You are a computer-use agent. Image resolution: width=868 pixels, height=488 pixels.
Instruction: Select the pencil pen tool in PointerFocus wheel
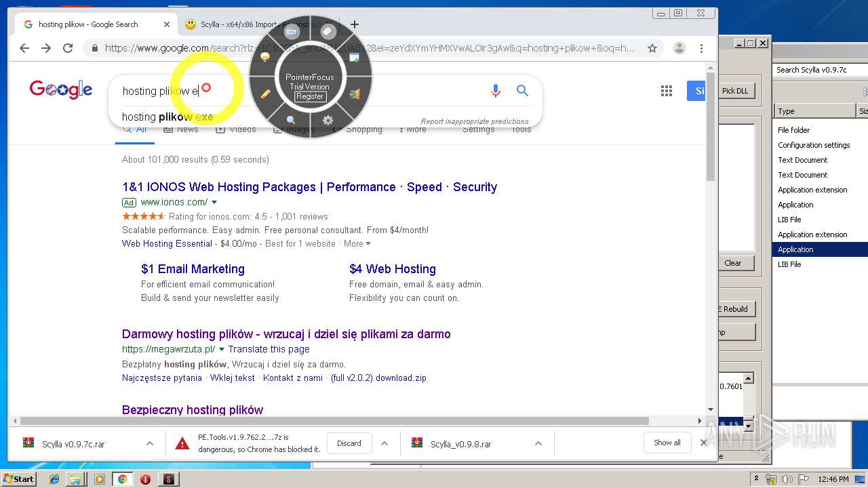click(265, 94)
